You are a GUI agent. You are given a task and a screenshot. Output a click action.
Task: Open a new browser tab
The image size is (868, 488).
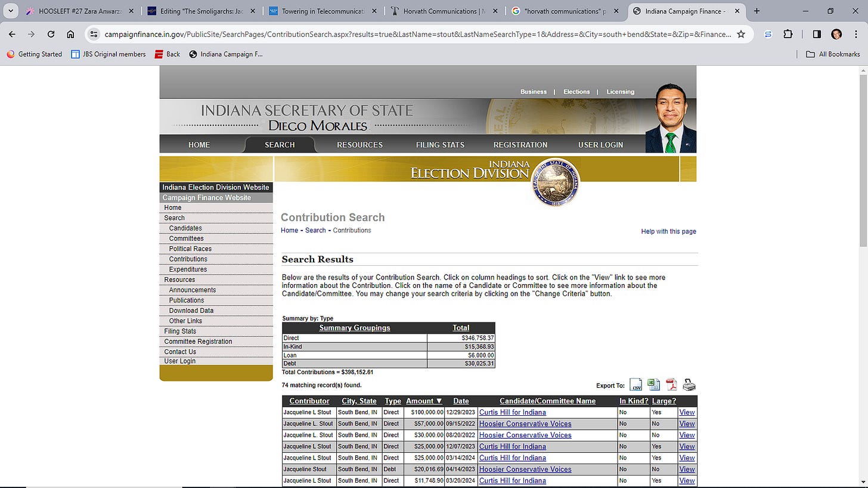[x=757, y=11]
